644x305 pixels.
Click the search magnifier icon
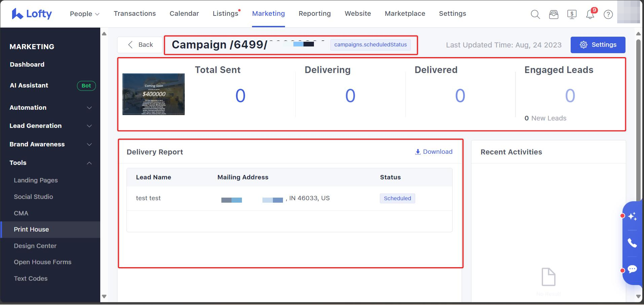(x=535, y=14)
